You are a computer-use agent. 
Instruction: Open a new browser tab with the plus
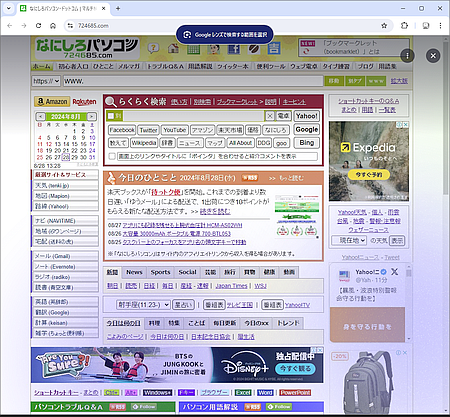click(118, 8)
